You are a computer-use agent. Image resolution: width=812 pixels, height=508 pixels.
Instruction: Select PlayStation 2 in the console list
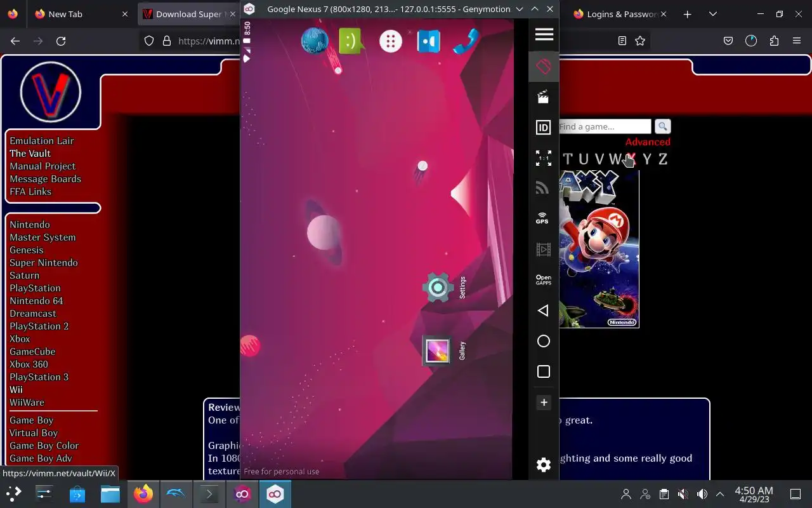[39, 326]
